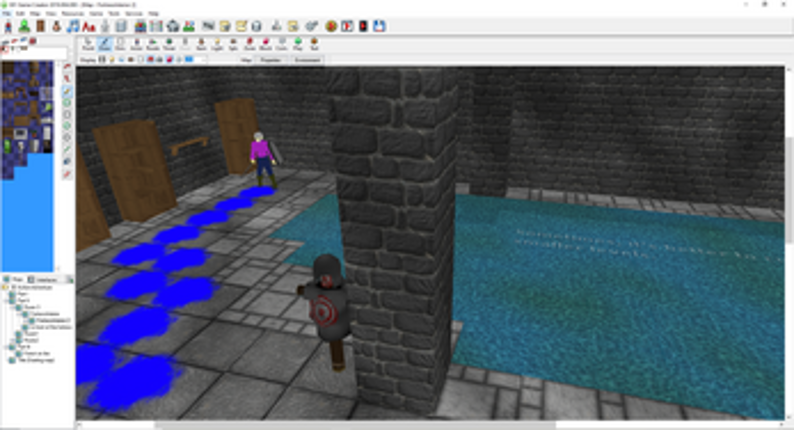The height and width of the screenshot is (430, 794).
Task: Click the database cylinder icon
Action: click(257, 26)
